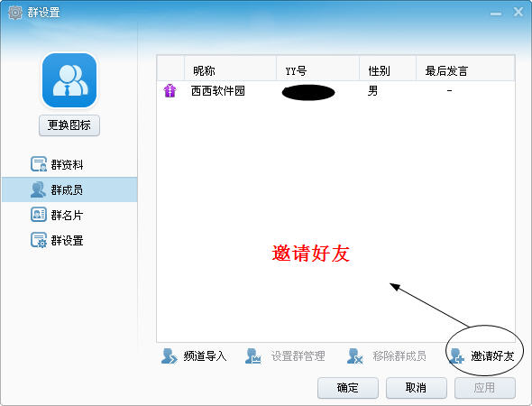Click the purple shirt owner icon
Image resolution: width=532 pixels, height=406 pixels.
[170, 90]
